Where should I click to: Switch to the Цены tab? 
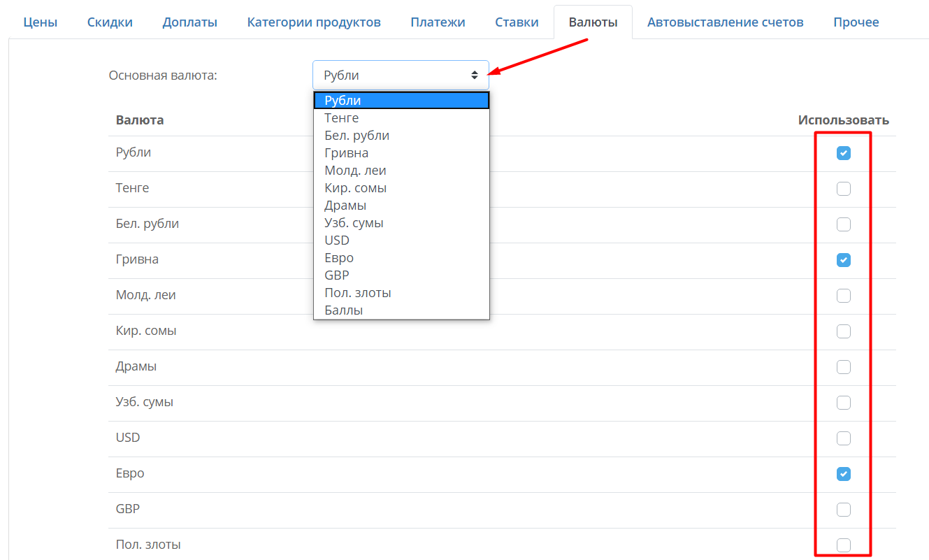(41, 22)
